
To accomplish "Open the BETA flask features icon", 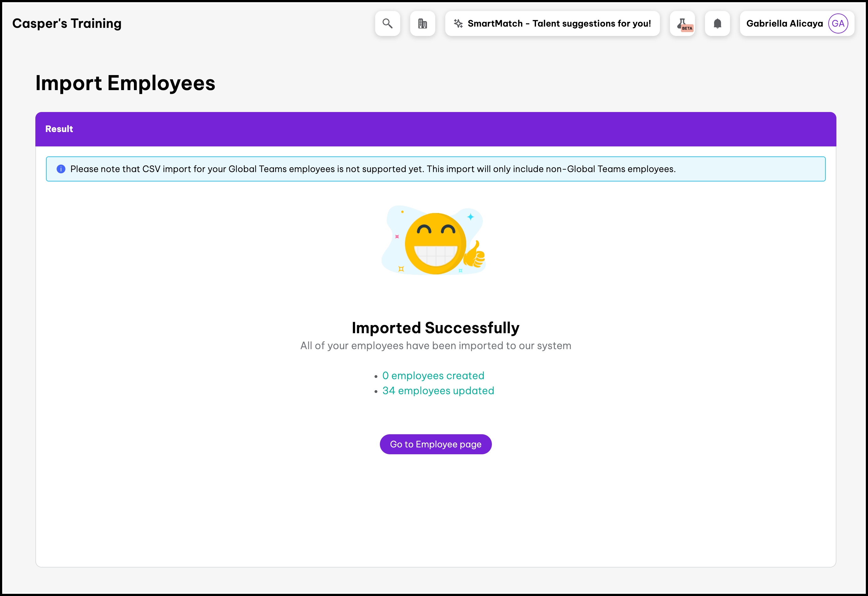I will [682, 23].
